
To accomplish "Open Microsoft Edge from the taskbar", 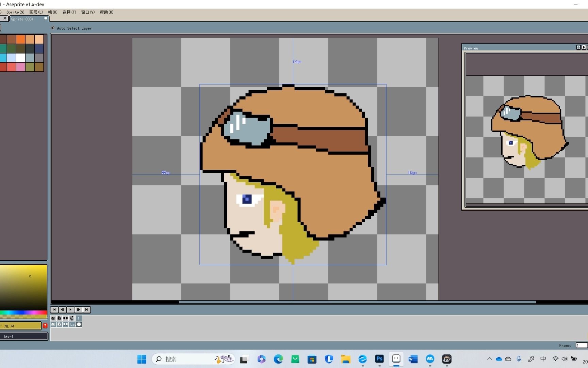I will click(278, 359).
